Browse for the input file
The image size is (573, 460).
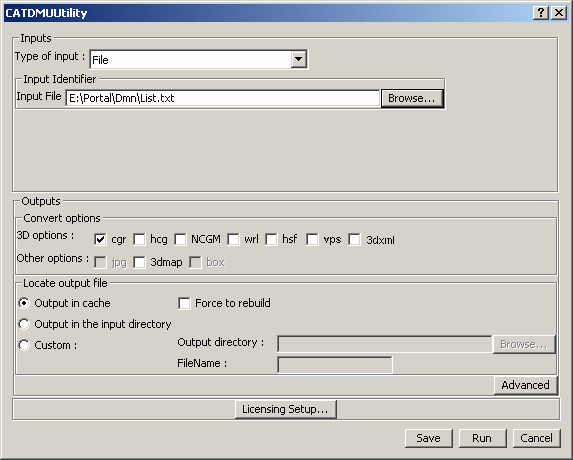click(x=412, y=98)
